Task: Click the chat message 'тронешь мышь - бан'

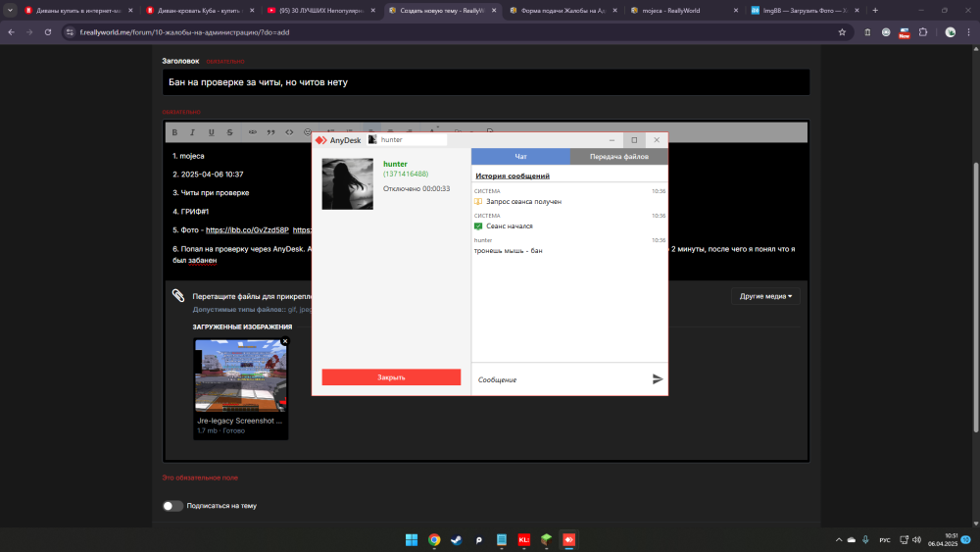Action: coord(508,251)
